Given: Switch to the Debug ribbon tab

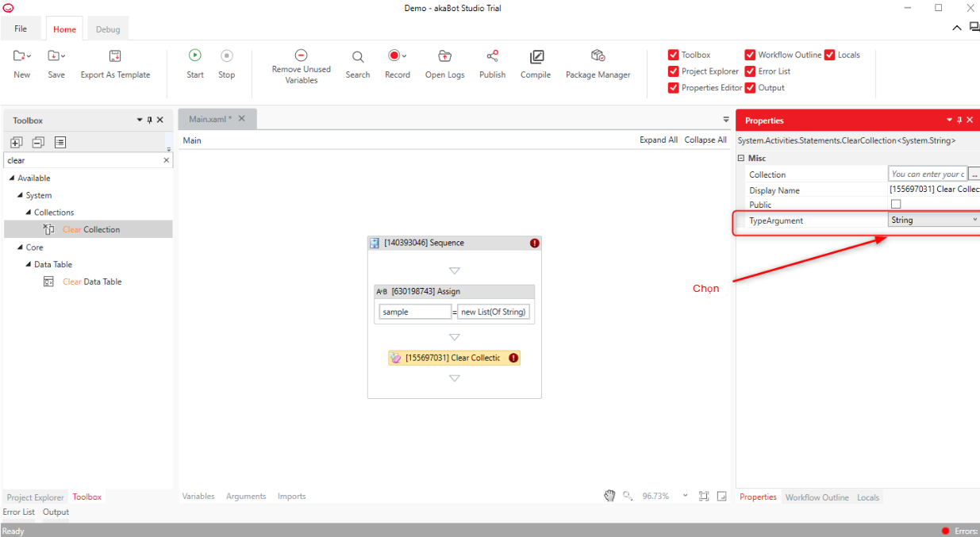Looking at the screenshot, I should 108,29.
